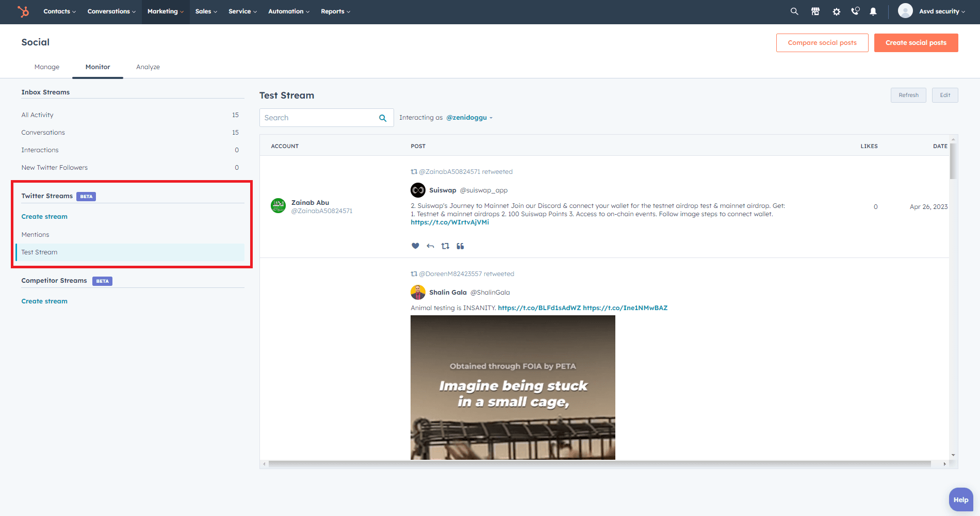The width and height of the screenshot is (980, 516).
Task: Select Test Stream in sidebar
Action: (130, 252)
